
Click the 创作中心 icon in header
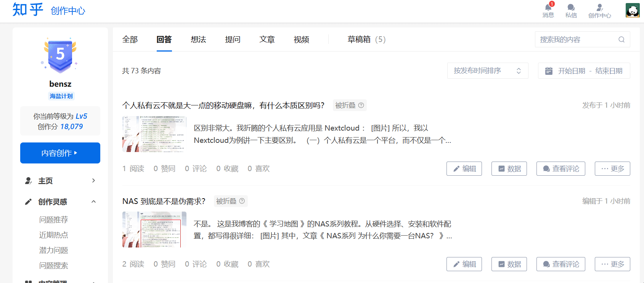[x=599, y=8]
